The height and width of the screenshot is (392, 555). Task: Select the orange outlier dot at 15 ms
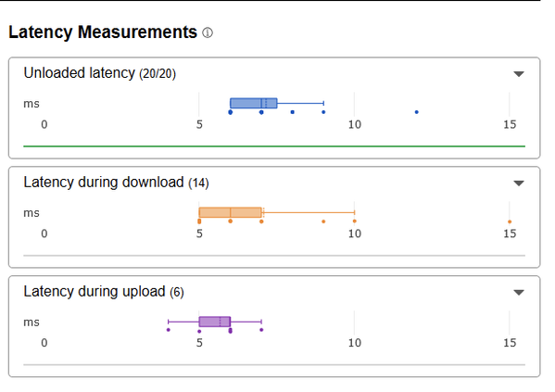click(510, 221)
